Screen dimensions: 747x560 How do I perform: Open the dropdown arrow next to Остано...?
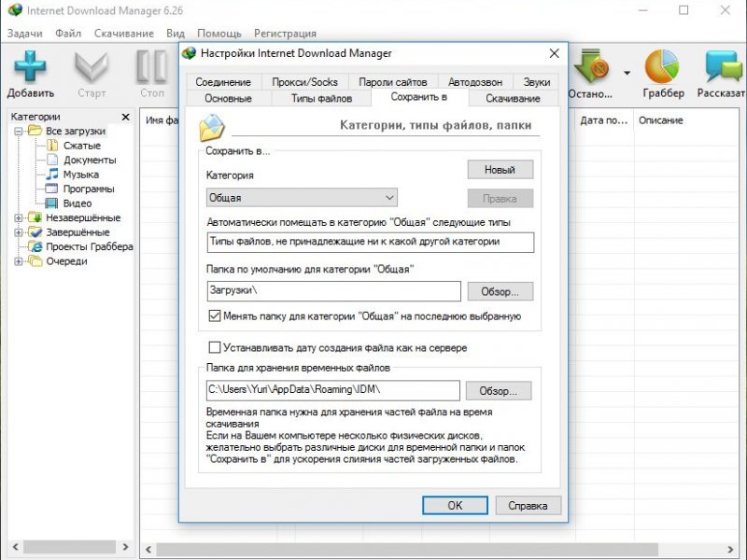coord(627,73)
